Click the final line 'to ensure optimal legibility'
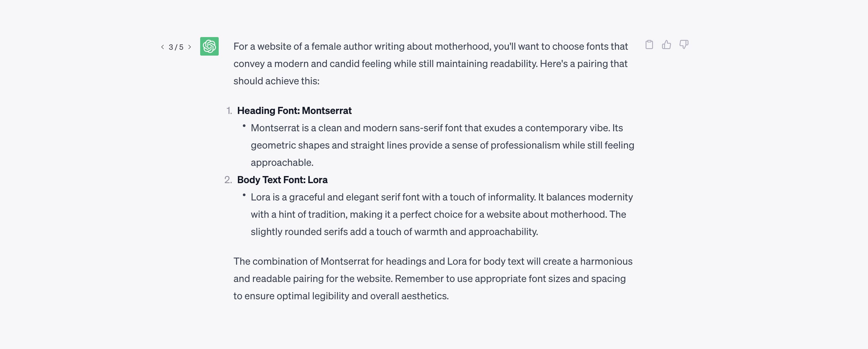868x349 pixels. tap(341, 296)
